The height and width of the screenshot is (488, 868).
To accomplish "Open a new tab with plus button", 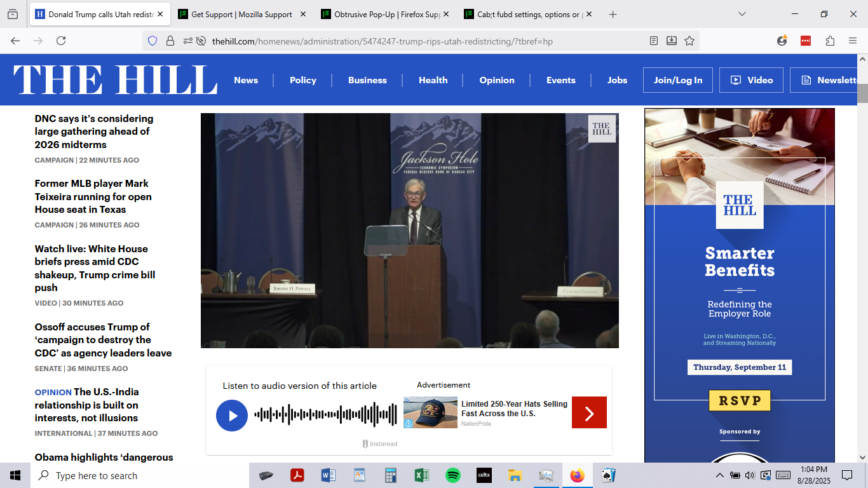I will click(x=613, y=14).
